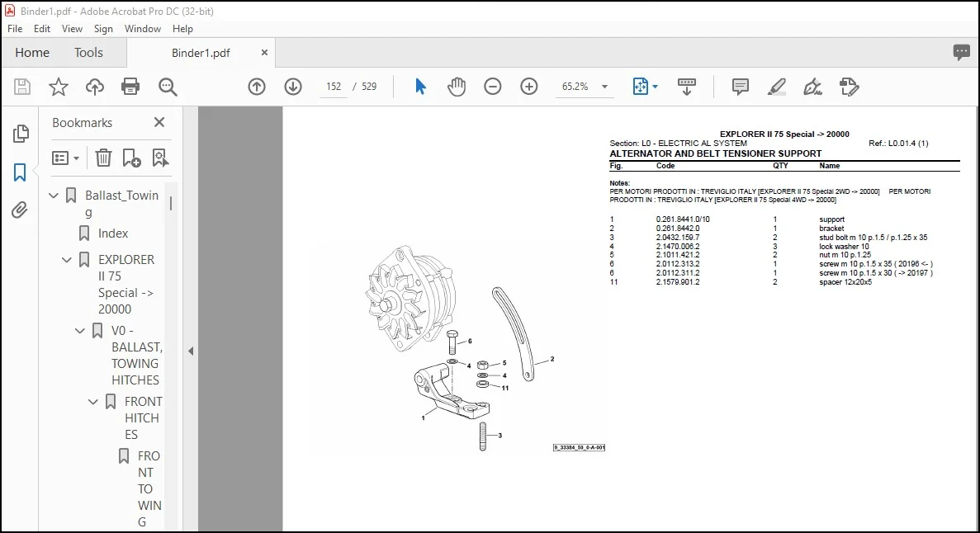This screenshot has height=533, width=980.
Task: Open the Edit menu
Action: [42, 29]
